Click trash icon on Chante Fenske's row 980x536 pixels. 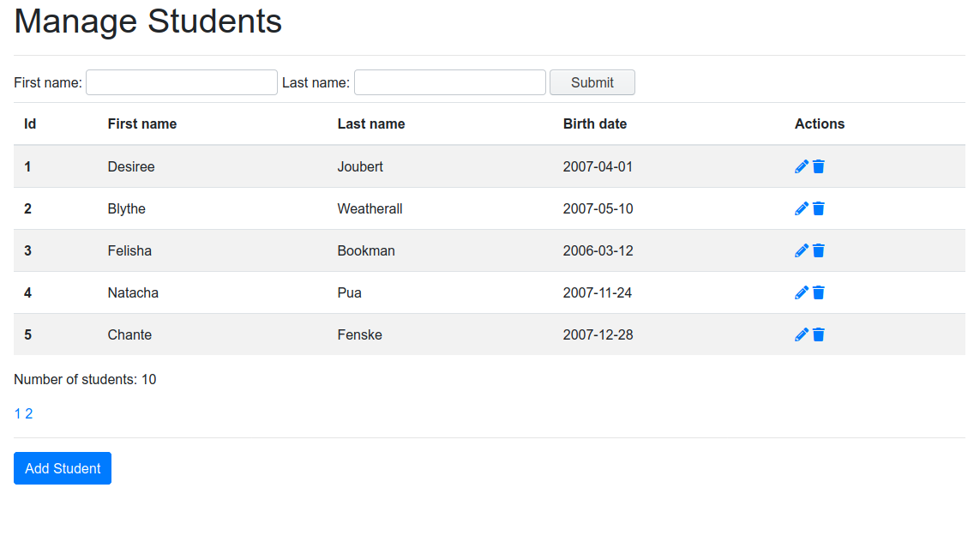[x=819, y=334]
